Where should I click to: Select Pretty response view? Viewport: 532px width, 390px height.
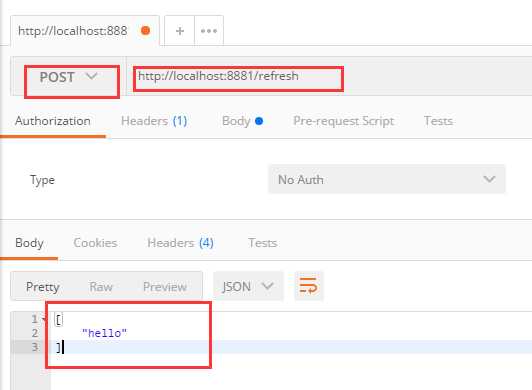tap(42, 287)
